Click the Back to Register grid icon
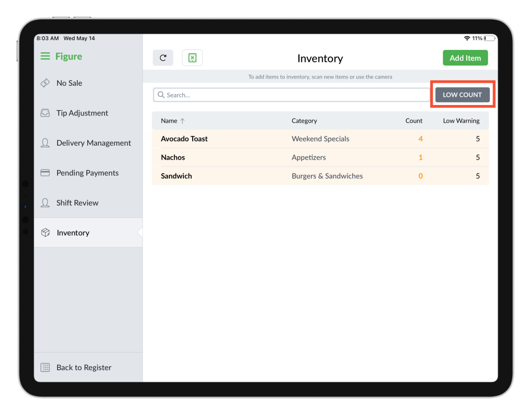 point(45,368)
